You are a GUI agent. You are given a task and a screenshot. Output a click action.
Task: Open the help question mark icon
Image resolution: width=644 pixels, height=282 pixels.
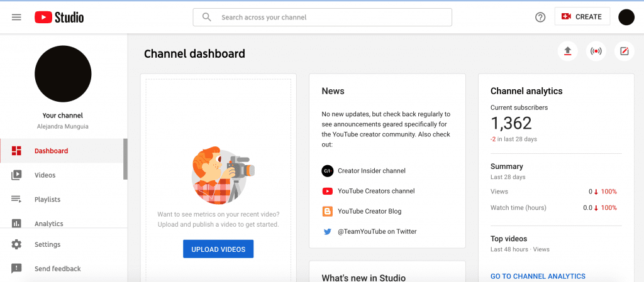coord(540,17)
